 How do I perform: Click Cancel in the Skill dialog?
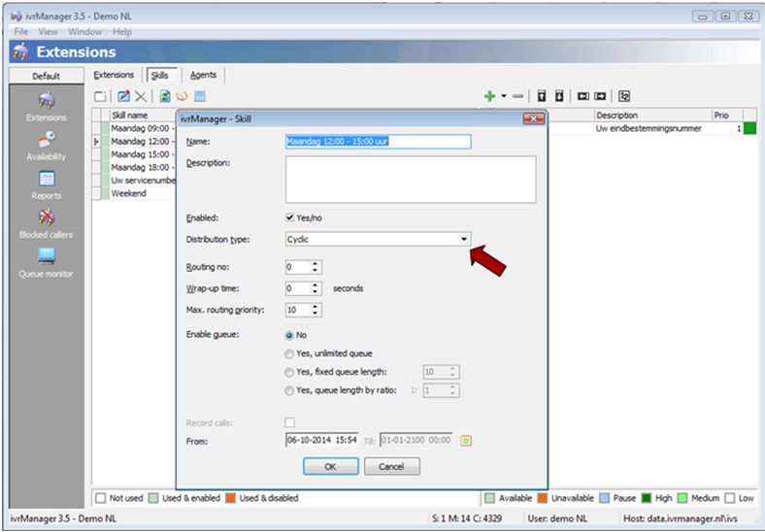click(392, 467)
